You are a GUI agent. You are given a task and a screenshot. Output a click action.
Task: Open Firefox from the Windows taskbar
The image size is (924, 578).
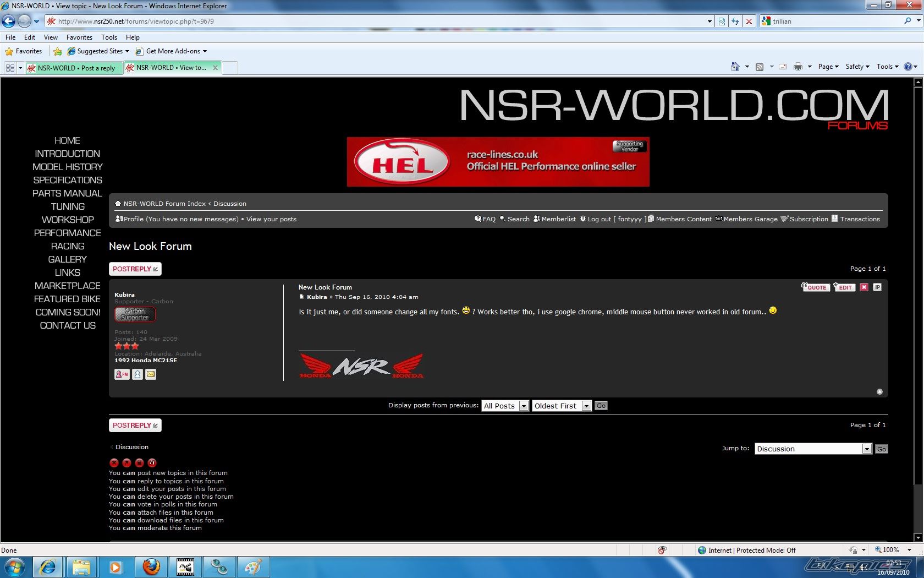pyautogui.click(x=151, y=567)
